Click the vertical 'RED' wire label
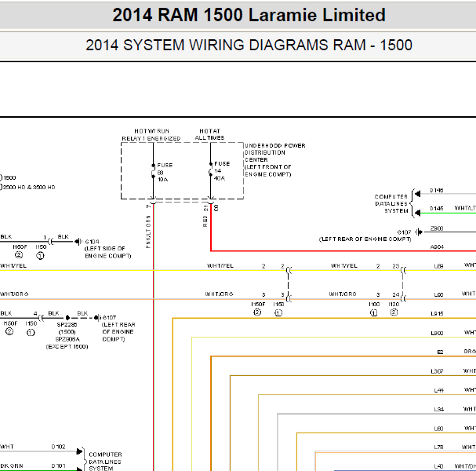 click(x=205, y=221)
